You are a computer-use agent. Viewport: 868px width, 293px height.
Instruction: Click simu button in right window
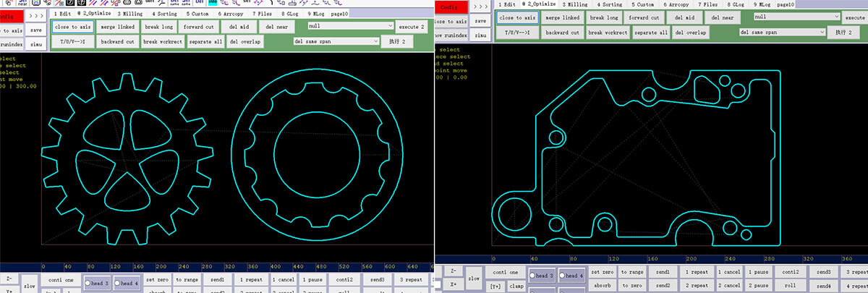pos(480,35)
